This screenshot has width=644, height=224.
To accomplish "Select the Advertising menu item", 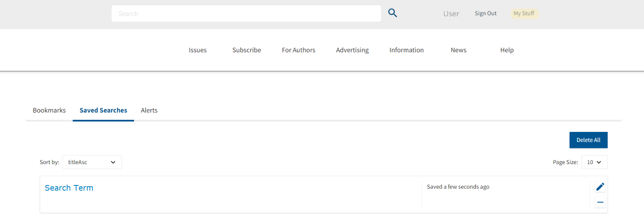I will tap(352, 50).
